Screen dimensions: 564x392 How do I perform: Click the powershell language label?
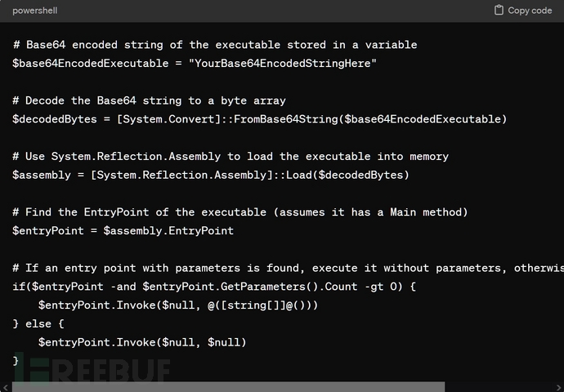point(35,11)
